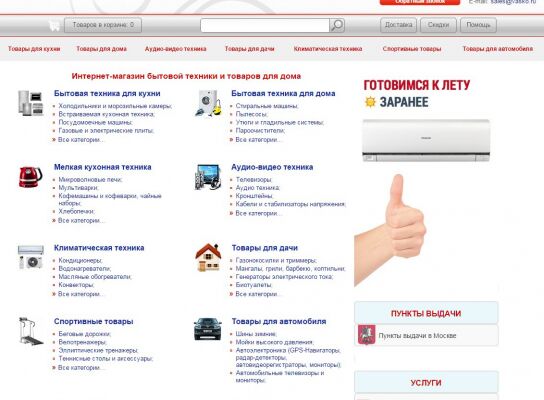This screenshot has height=400, width=544.
Task: Click the air conditioner climate icon
Action: [31, 257]
